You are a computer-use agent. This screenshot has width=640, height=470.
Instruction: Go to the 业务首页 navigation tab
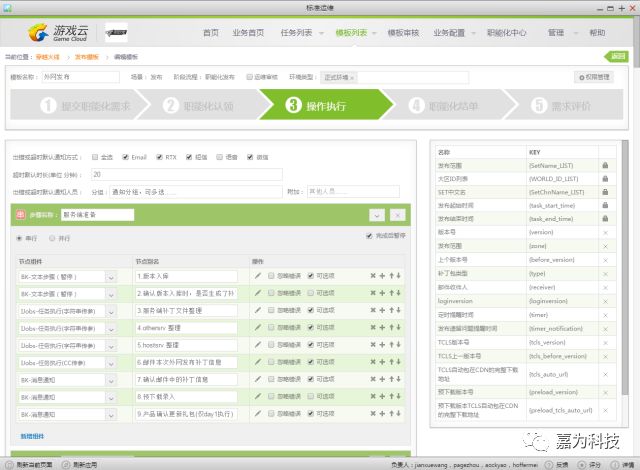(x=248, y=33)
